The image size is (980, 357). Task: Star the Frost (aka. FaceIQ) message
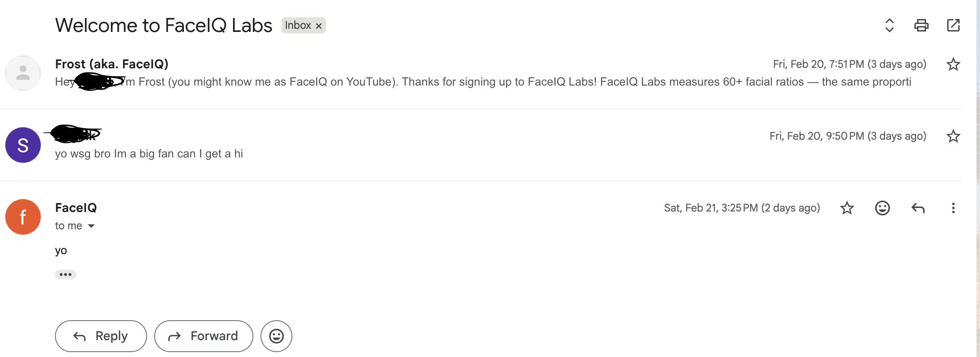coord(953,64)
